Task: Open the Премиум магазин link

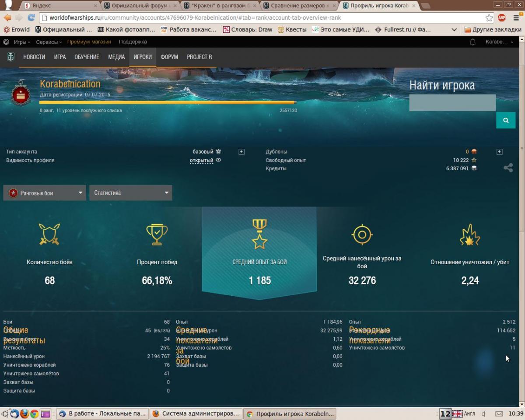Action: (89, 42)
